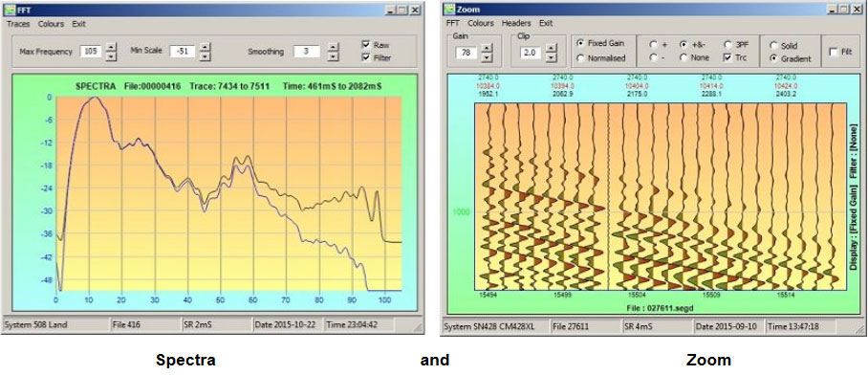Image resolution: width=868 pixels, height=375 pixels.
Task: Open the Traces menu in FFT window
Action: (x=18, y=24)
